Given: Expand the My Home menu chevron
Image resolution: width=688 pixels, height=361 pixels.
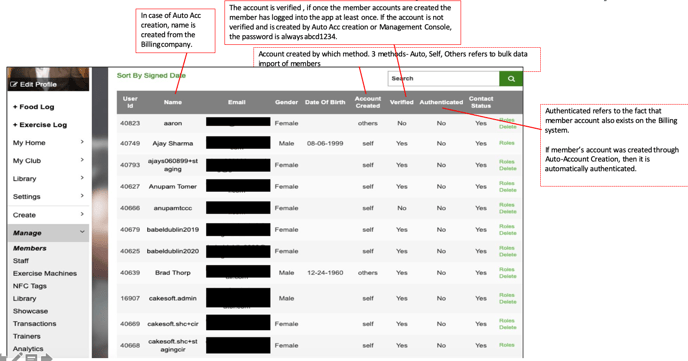Looking at the screenshot, I should (82, 142).
